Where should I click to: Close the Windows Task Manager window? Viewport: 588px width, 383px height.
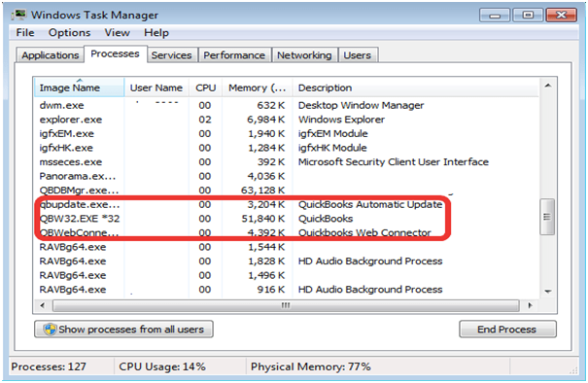[x=562, y=16]
